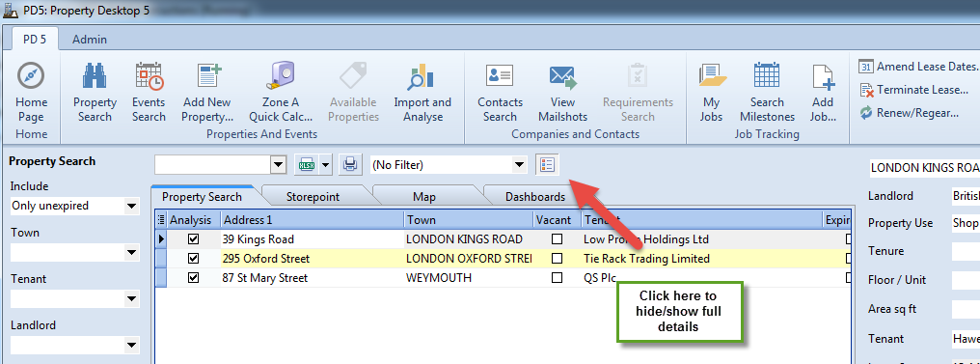980x364 pixels.
Task: Sort by Vacant column header
Action: point(557,220)
